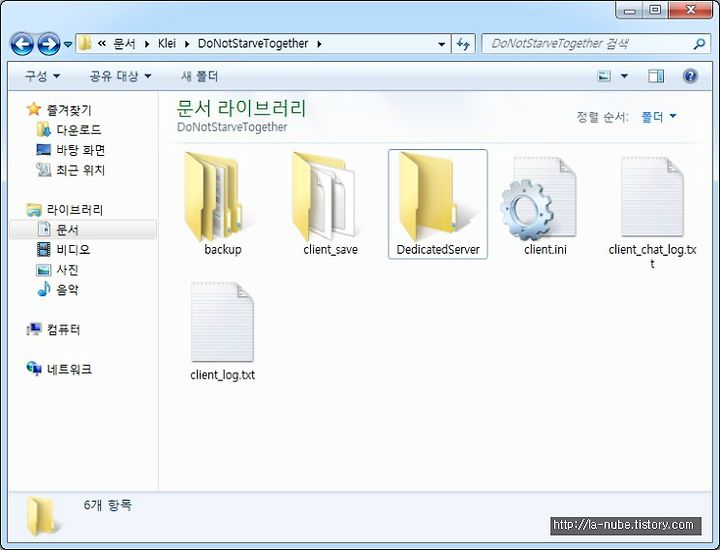The image size is (720, 550).
Task: Click the client_log.txt name label
Action: point(222,375)
